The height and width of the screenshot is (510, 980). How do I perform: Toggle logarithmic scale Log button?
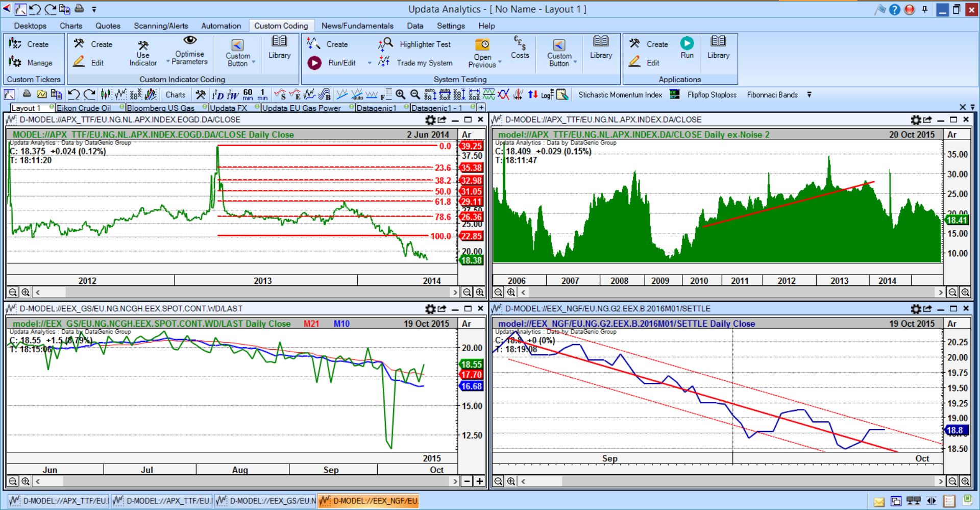(x=547, y=94)
